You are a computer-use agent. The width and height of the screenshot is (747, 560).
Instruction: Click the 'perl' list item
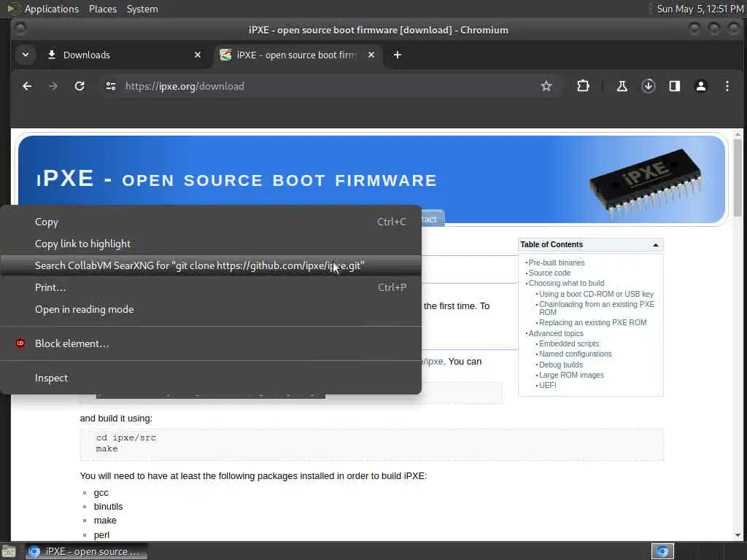click(x=101, y=534)
